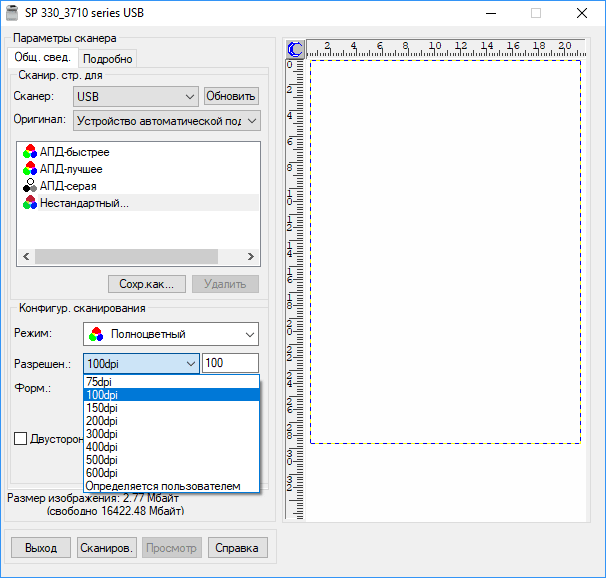Image resolution: width=606 pixels, height=578 pixels.
Task: Click the Сканиров. button
Action: [107, 547]
